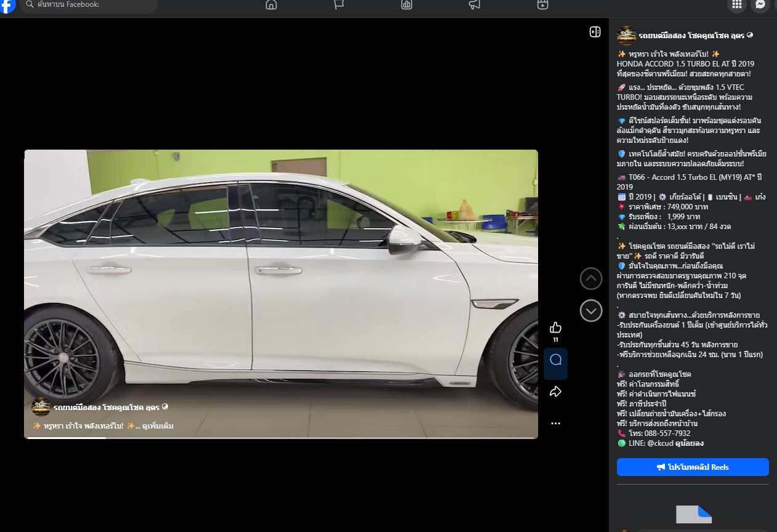Screen dimensions: 777x532
Task: Open the reel's comment section
Action: tap(555, 360)
